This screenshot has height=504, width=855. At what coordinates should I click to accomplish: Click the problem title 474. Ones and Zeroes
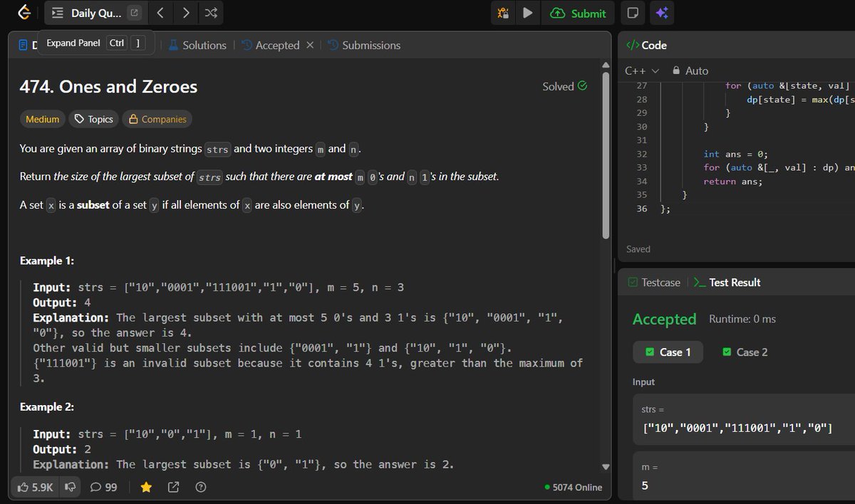pyautogui.click(x=108, y=87)
